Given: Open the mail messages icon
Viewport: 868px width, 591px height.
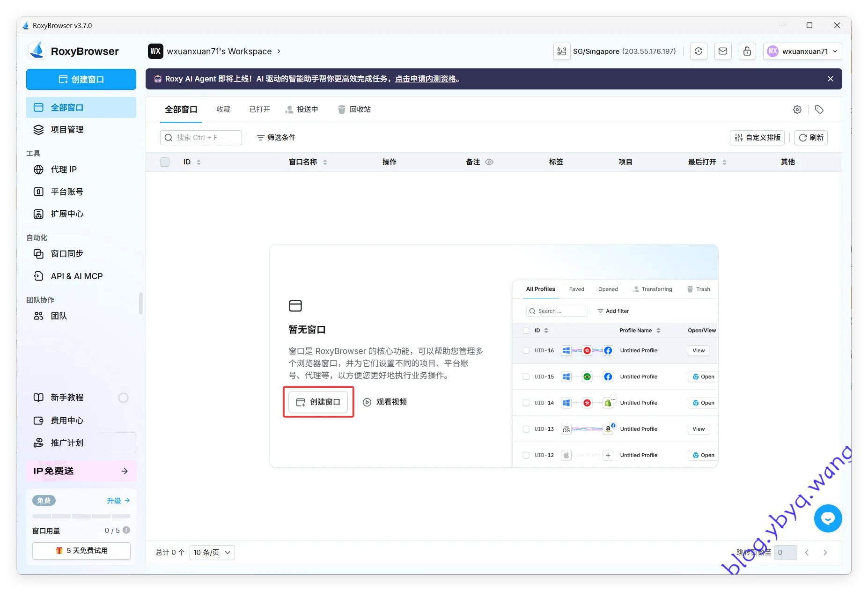Looking at the screenshot, I should 723,52.
